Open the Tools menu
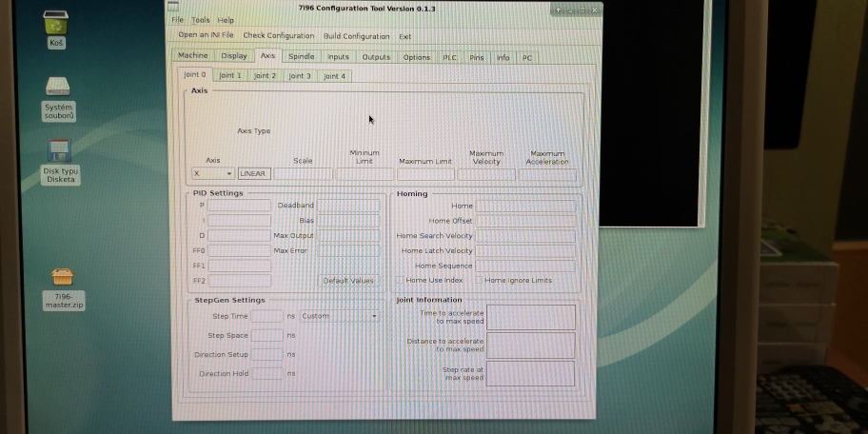The height and width of the screenshot is (434, 868). tap(200, 20)
